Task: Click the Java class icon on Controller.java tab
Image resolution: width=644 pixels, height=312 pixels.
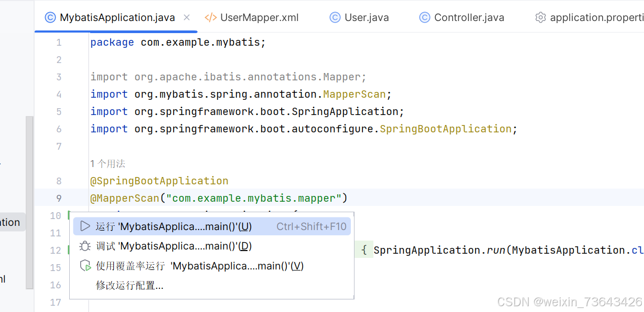Action: tap(424, 17)
